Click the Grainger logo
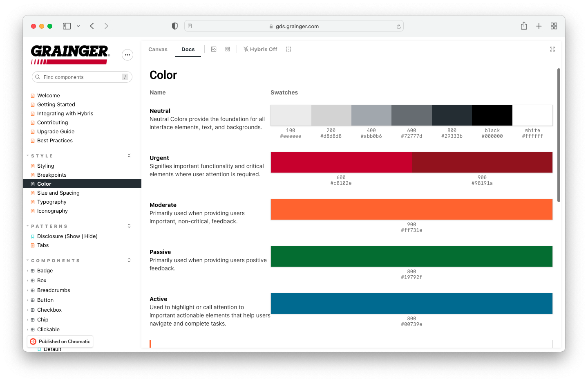The image size is (588, 382). (70, 54)
